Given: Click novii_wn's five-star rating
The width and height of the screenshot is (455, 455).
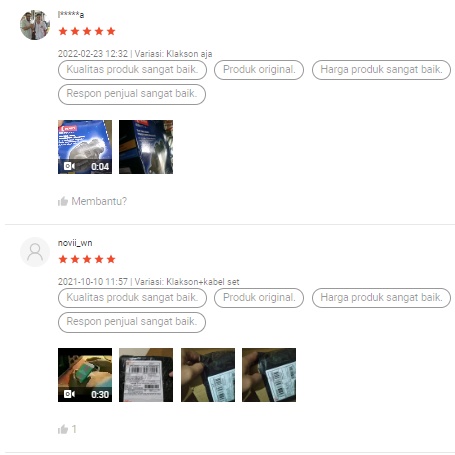Looking at the screenshot, I should [87, 259].
